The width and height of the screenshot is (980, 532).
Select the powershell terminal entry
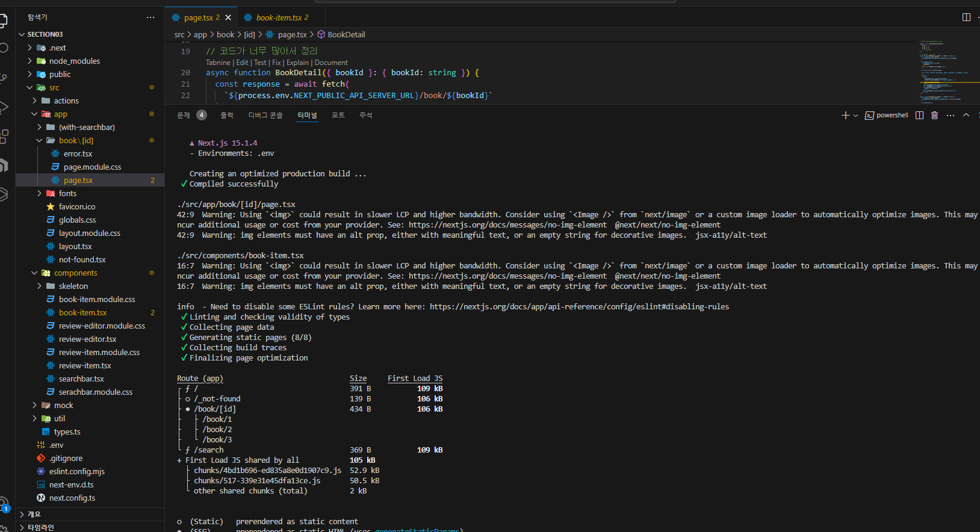pyautogui.click(x=886, y=115)
